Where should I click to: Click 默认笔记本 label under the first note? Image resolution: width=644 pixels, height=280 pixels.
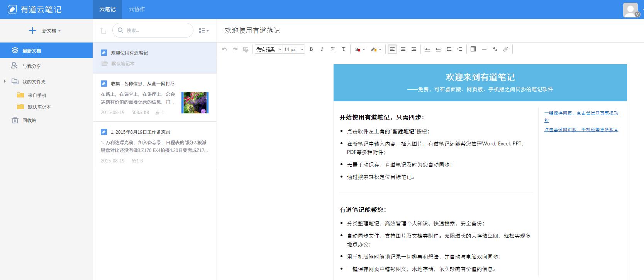coord(123,64)
